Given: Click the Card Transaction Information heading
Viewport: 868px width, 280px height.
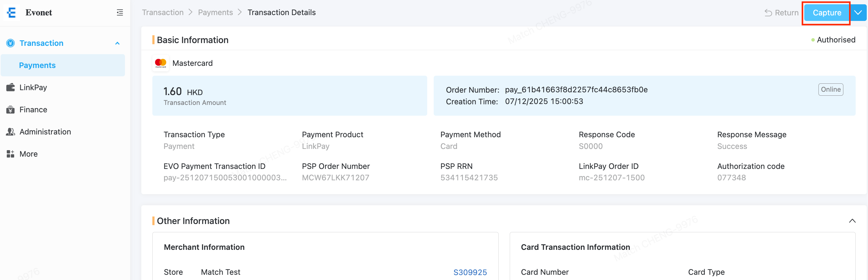Looking at the screenshot, I should click(x=575, y=247).
